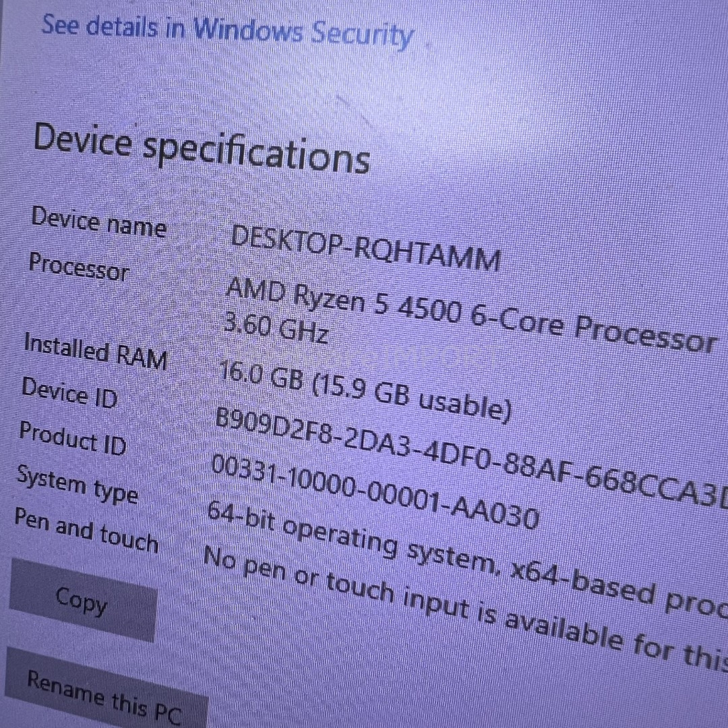Select the 16.0 GB RAM value
The height and width of the screenshot is (728, 728).
261,377
